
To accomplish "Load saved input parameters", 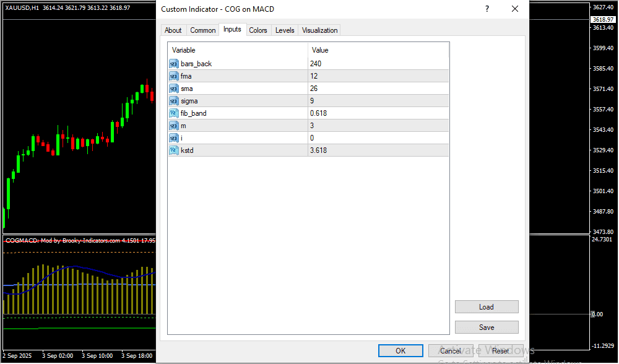I will [x=486, y=307].
